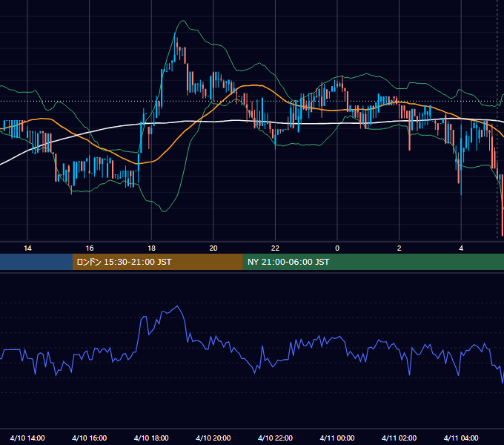
Task: Click the 16 label on price chart axis
Action: coord(90,248)
